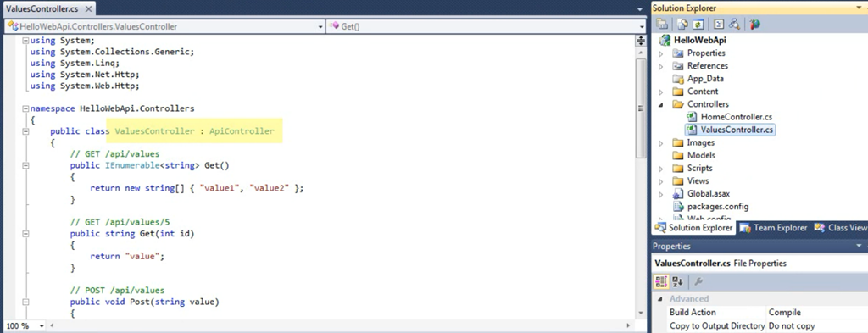Collapse the using directives outlining box
The image size is (868, 333).
[x=25, y=41]
